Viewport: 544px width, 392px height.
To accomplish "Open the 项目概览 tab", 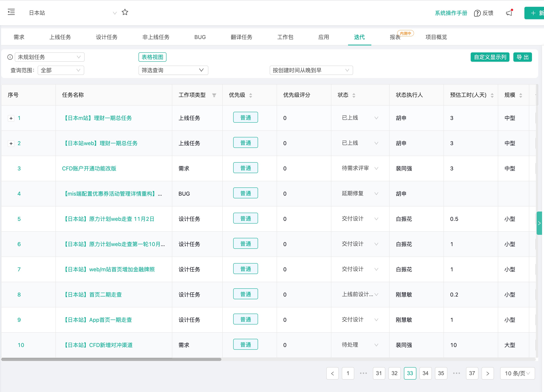I will [436, 37].
